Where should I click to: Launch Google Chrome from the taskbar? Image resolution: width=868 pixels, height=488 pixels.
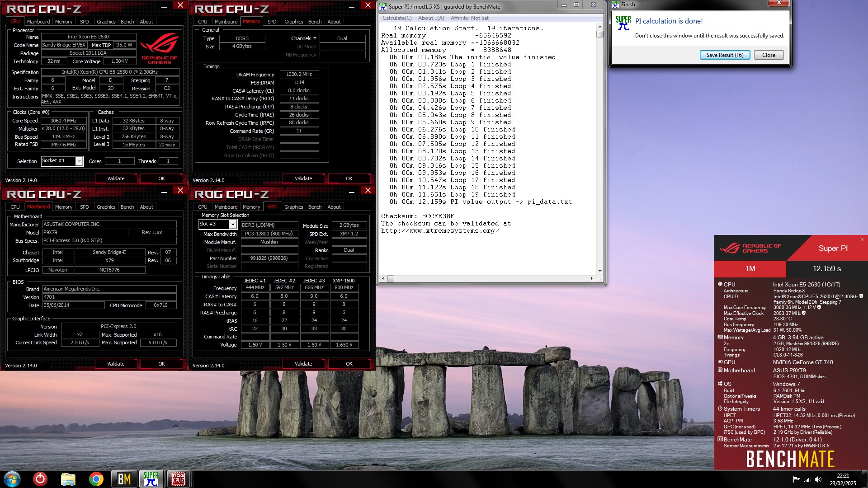point(96,479)
